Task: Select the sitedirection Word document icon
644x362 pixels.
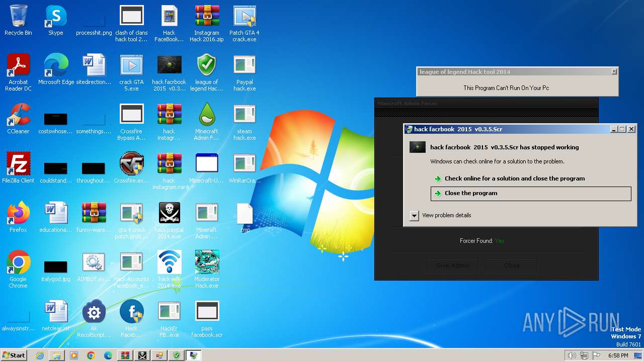Action: 94,69
